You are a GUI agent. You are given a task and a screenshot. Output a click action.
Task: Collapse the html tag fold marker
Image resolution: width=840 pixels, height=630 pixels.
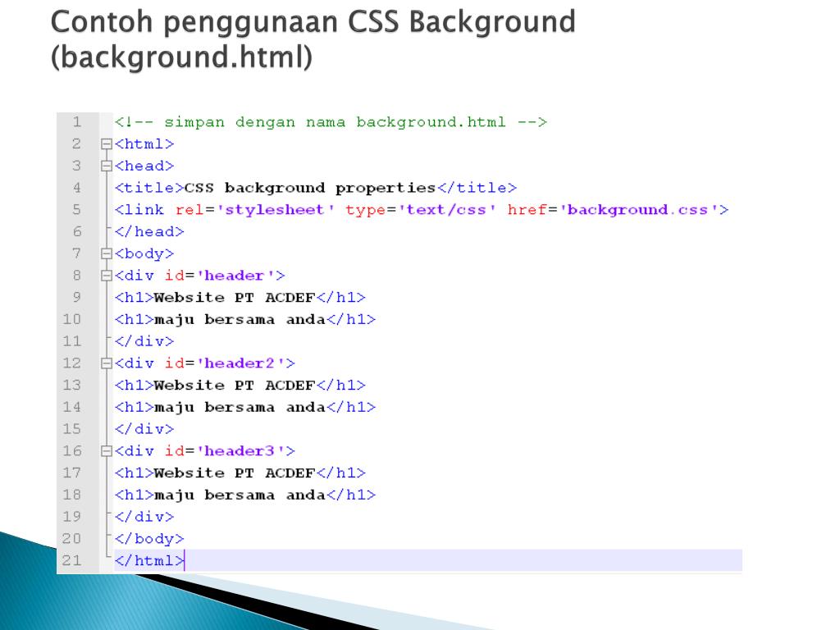[x=106, y=144]
